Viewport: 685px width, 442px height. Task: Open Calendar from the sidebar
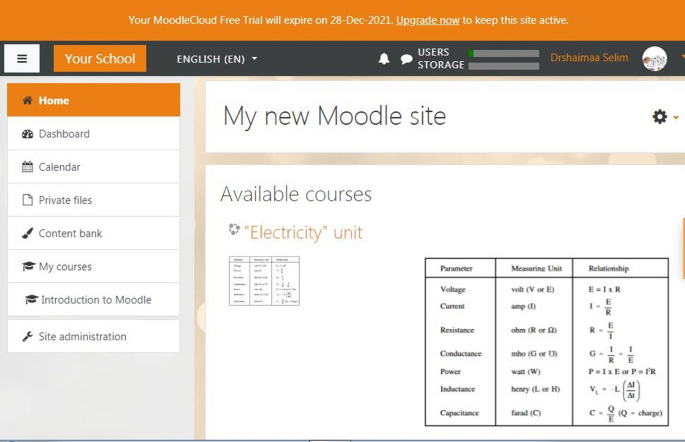93,167
